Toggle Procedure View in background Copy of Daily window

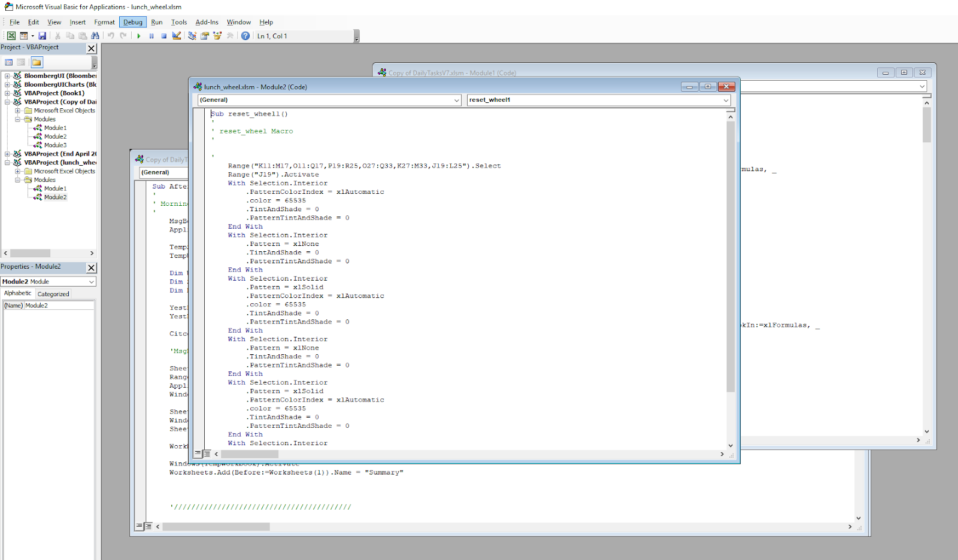[x=140, y=526]
